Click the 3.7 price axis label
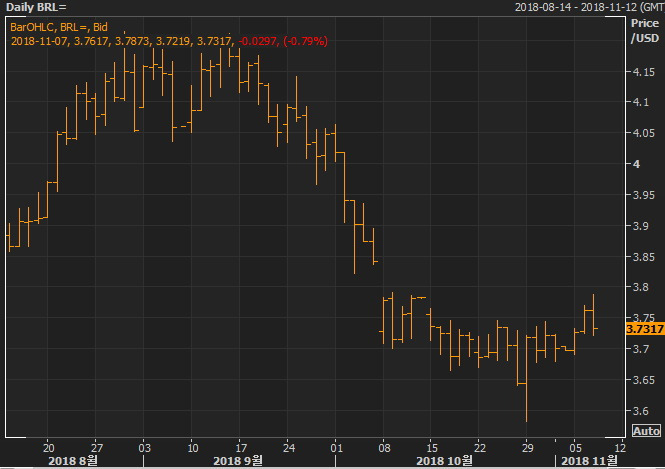Screen dimensions: 665x469 [x=641, y=349]
